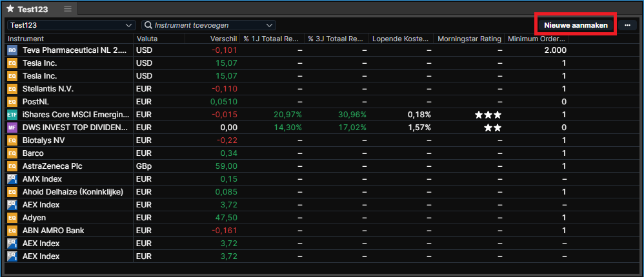Click the EQ icon next to Ahold Delhaize

[x=12, y=192]
